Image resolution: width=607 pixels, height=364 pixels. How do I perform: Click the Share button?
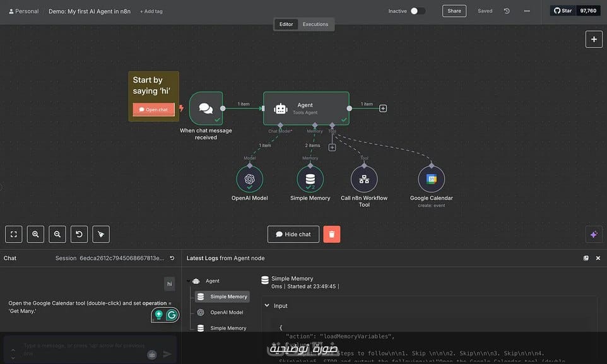(x=454, y=11)
